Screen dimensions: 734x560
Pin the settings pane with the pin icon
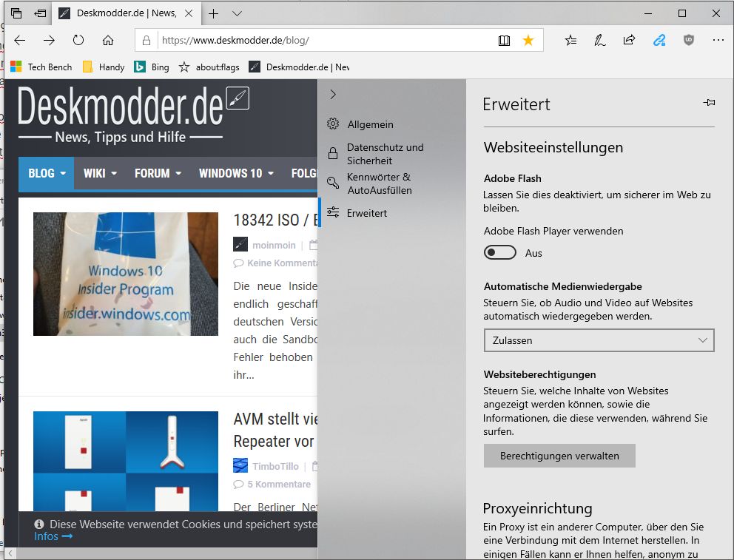click(709, 102)
